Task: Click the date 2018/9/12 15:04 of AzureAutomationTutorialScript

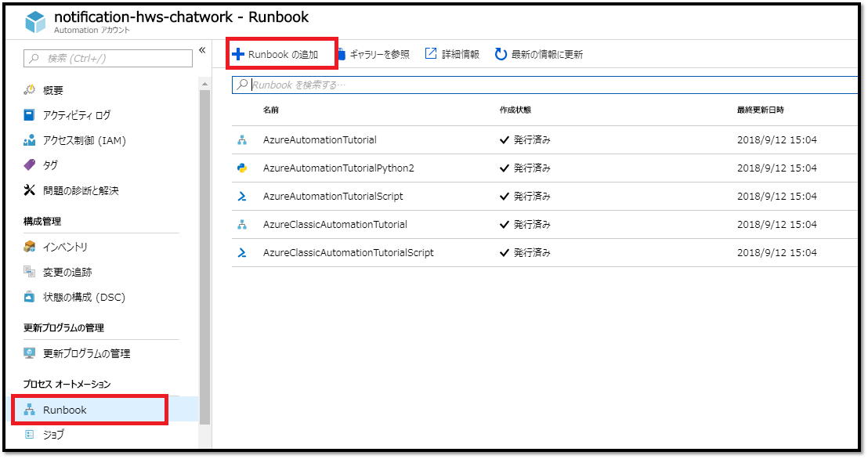Action: pyautogui.click(x=777, y=196)
